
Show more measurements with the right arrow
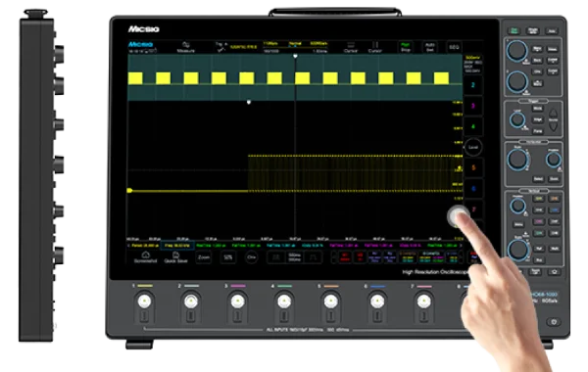[461, 246]
